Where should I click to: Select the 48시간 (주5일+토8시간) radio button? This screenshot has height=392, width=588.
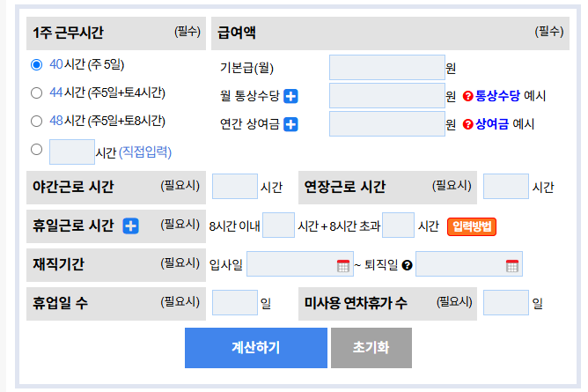coord(36,121)
